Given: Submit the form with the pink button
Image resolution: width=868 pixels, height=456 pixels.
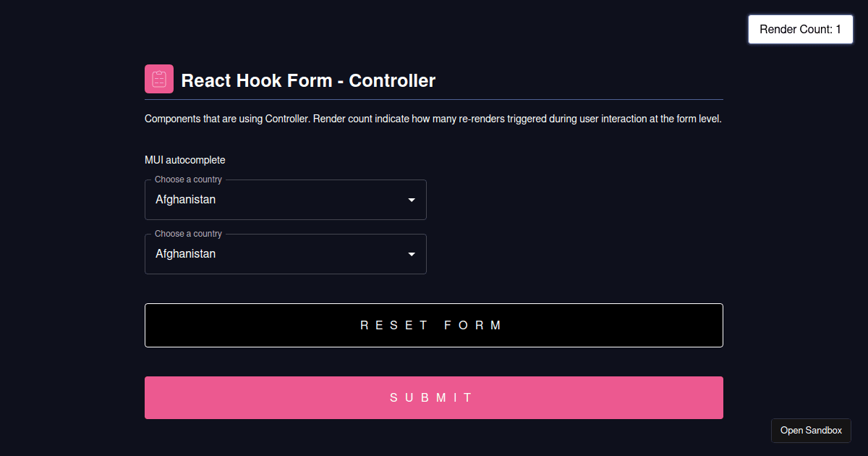Looking at the screenshot, I should [x=434, y=397].
